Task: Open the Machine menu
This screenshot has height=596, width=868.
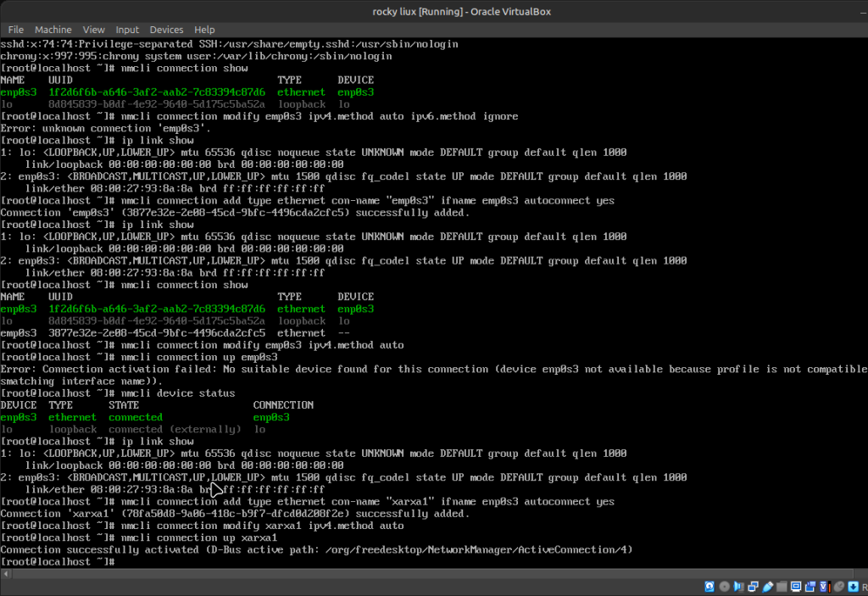Action: click(x=53, y=30)
